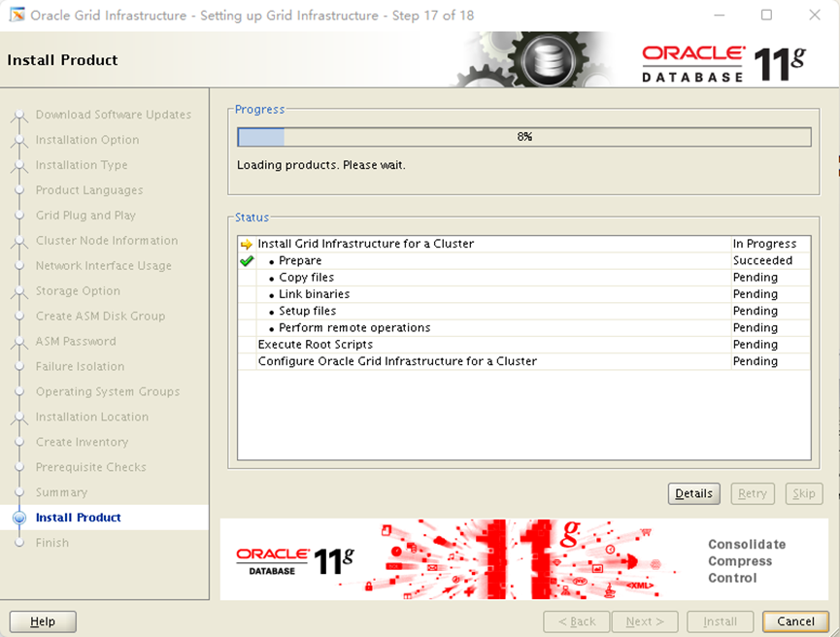
Task: Click the Back navigation button
Action: [x=577, y=621]
